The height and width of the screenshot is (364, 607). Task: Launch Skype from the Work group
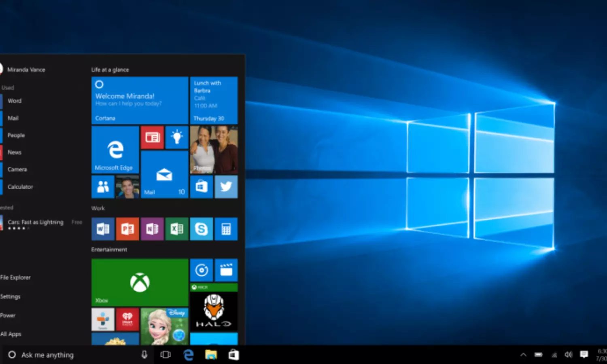pos(202,229)
